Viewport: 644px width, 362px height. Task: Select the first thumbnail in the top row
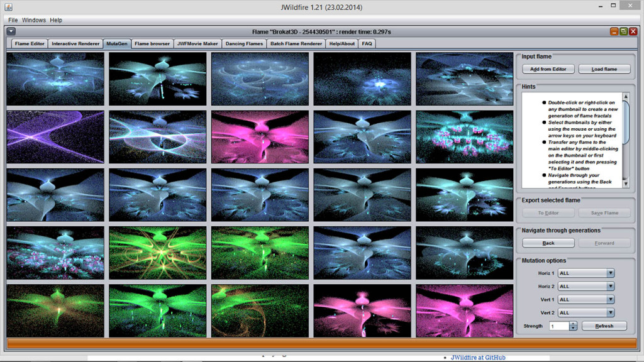(x=55, y=79)
